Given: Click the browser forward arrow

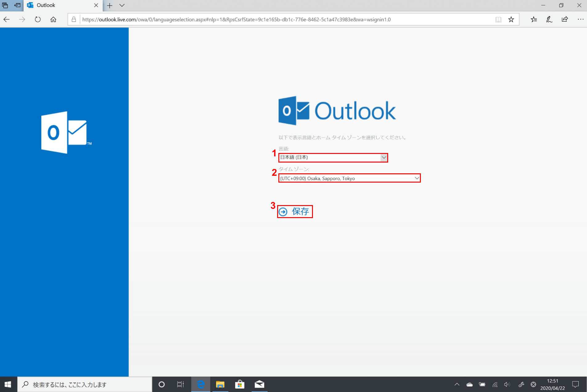Looking at the screenshot, I should tap(22, 19).
